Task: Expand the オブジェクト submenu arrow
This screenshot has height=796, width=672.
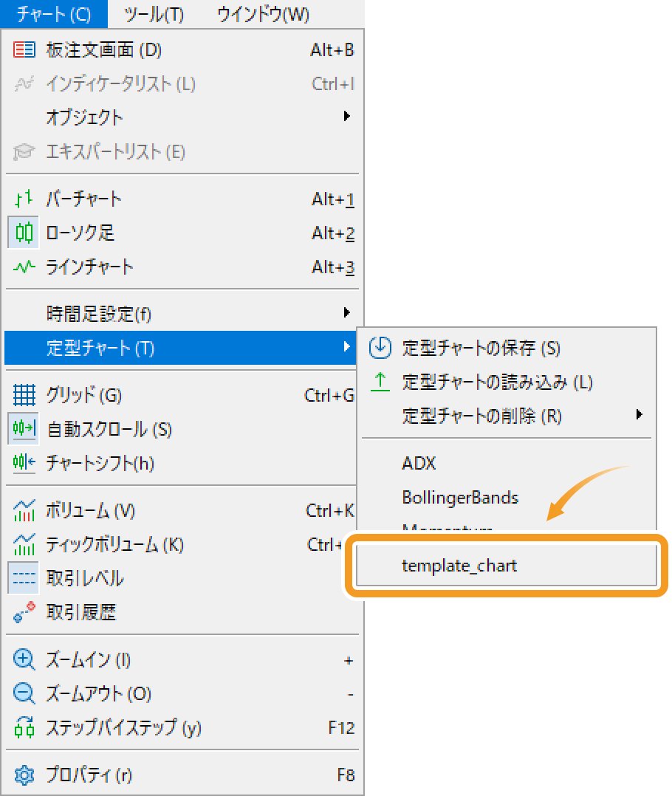Action: click(346, 116)
